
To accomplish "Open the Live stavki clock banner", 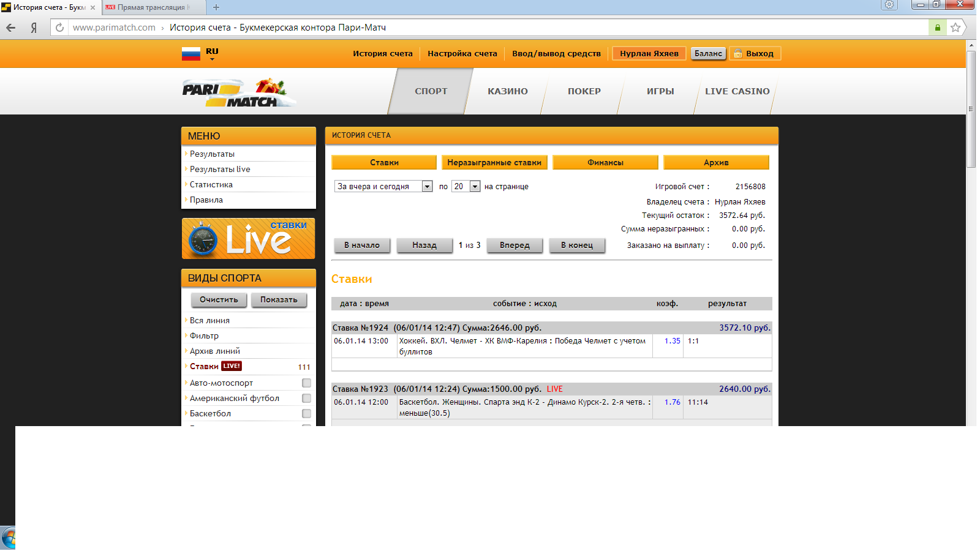I will point(248,239).
